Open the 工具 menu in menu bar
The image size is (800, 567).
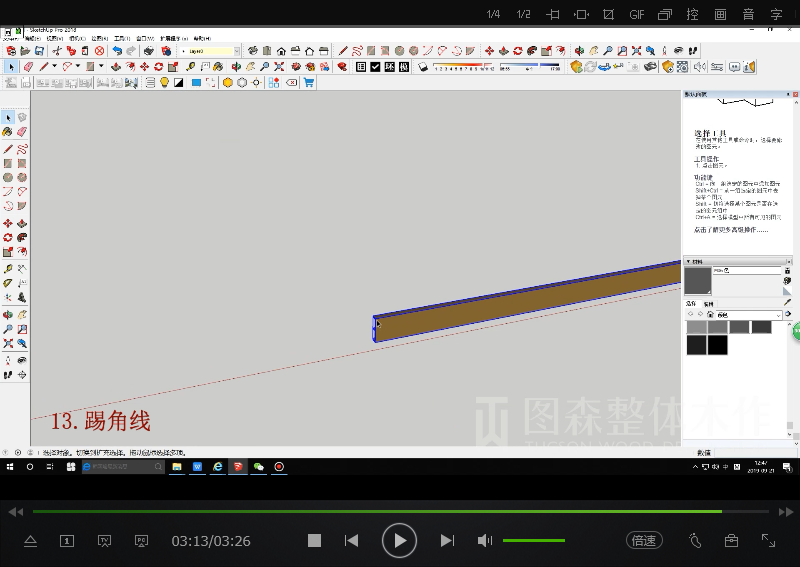(x=120, y=38)
